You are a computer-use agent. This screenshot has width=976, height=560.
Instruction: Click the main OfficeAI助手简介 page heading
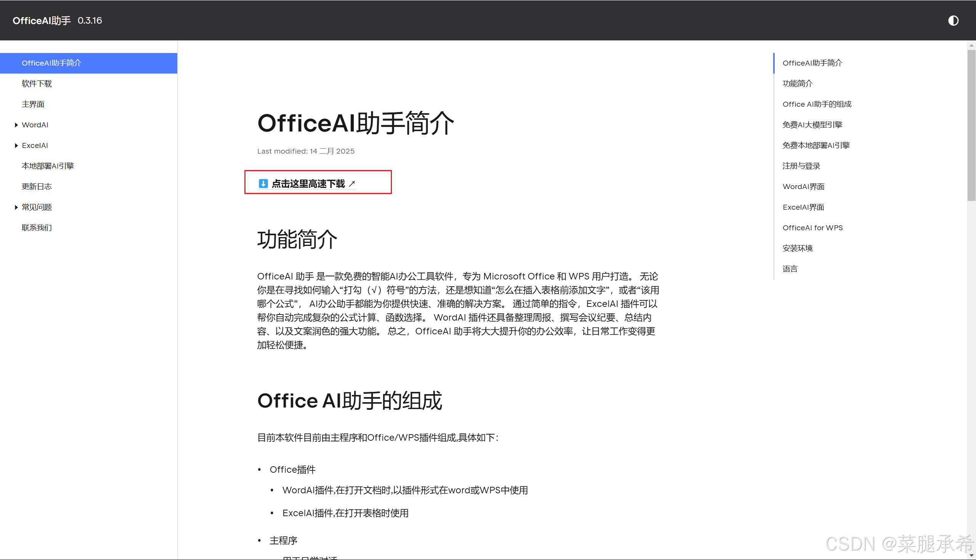(x=356, y=123)
